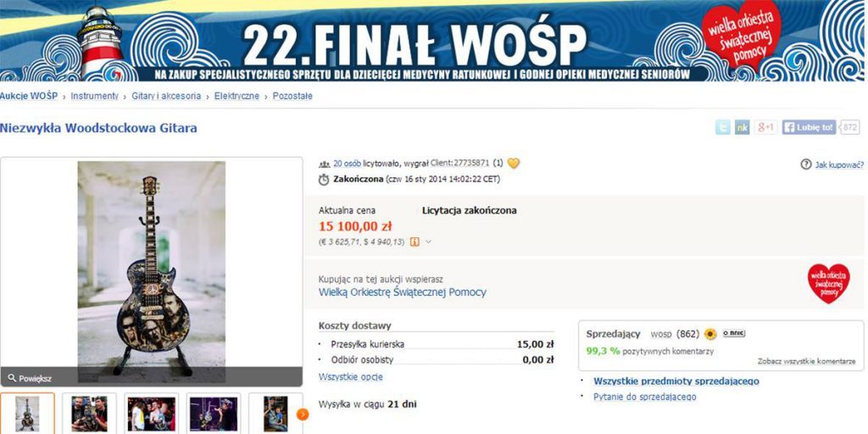
Task: Like auction with Facebook Lubię to! button
Action: [x=809, y=127]
